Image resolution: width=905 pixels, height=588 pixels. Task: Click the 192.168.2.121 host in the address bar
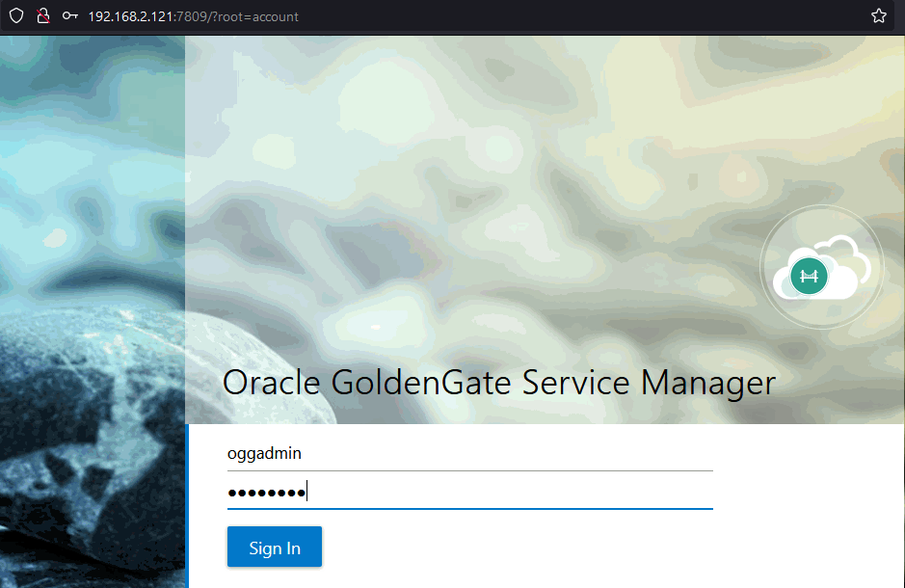click(136, 16)
